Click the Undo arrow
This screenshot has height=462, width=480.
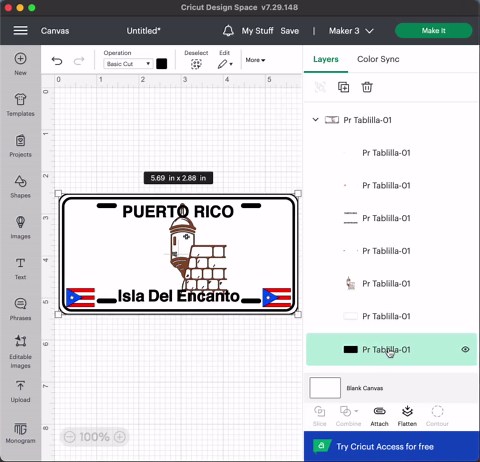tap(57, 61)
